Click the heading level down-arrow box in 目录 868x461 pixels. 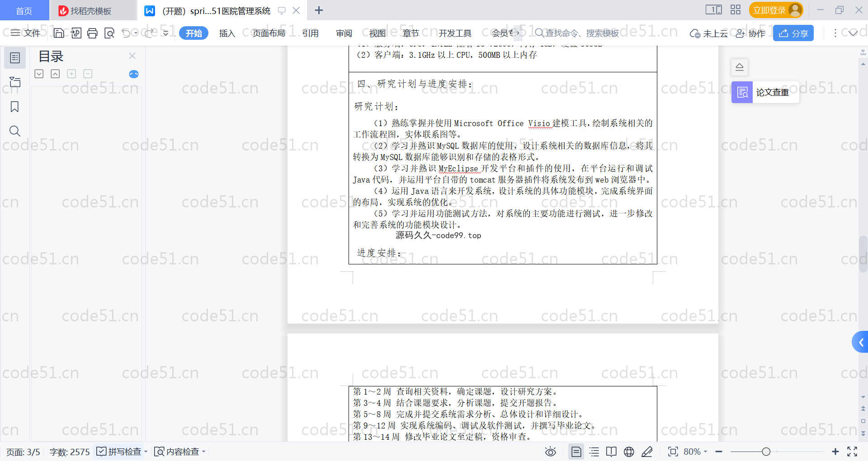(39, 74)
